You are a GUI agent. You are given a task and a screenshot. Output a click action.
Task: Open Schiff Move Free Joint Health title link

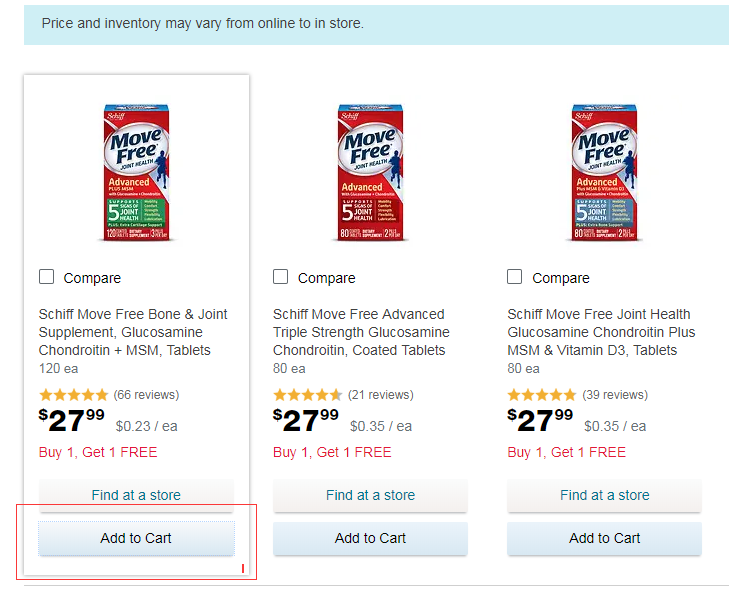pyautogui.click(x=601, y=332)
